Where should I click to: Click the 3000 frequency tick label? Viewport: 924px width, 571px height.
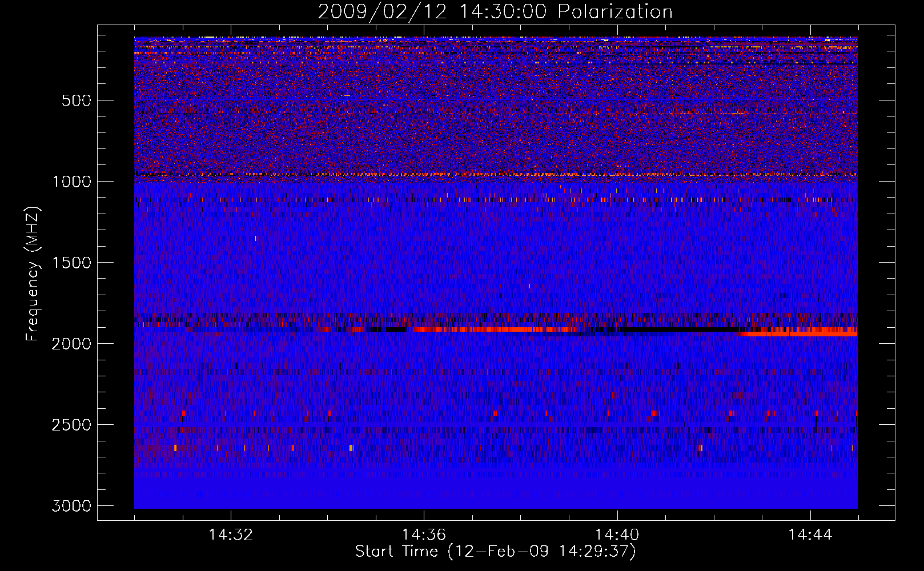(71, 506)
